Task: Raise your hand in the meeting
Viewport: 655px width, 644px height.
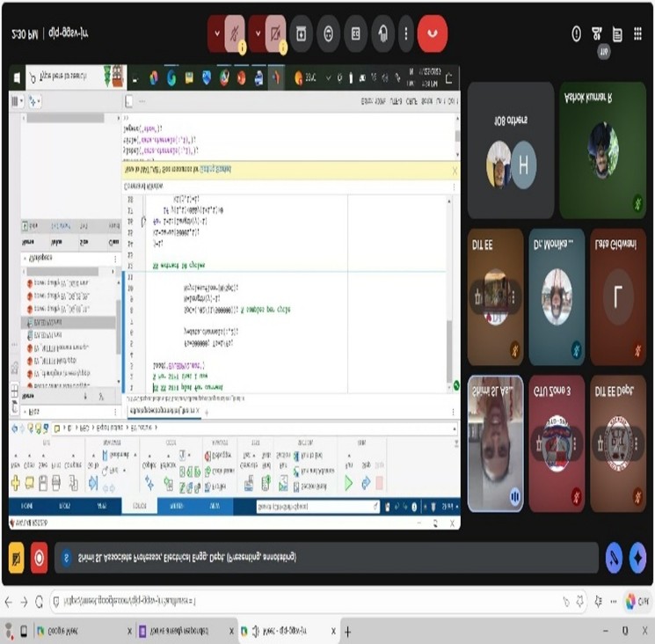Action: click(382, 33)
